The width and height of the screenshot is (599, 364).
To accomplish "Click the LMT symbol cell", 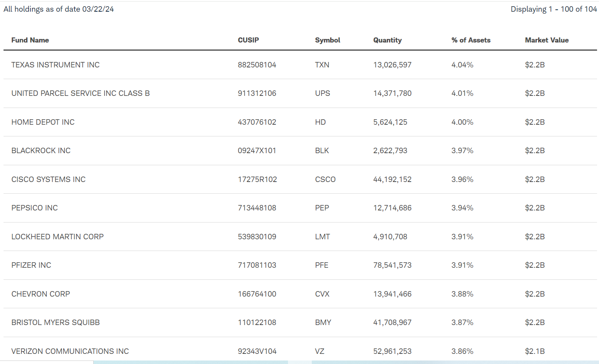I will [x=322, y=237].
